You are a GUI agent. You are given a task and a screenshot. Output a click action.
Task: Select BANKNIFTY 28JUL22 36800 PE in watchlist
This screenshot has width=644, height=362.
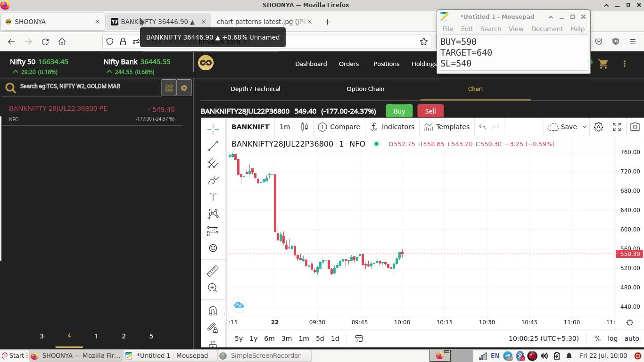92,113
